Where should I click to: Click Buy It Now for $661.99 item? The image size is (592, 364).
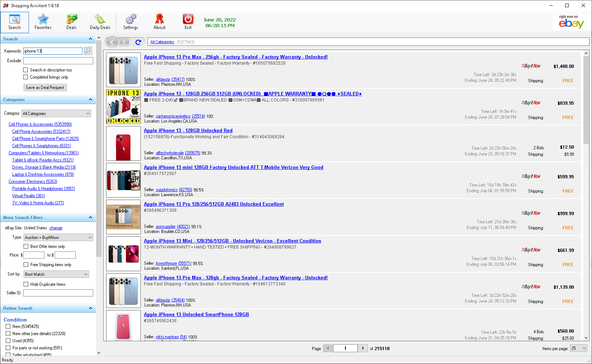point(531,250)
